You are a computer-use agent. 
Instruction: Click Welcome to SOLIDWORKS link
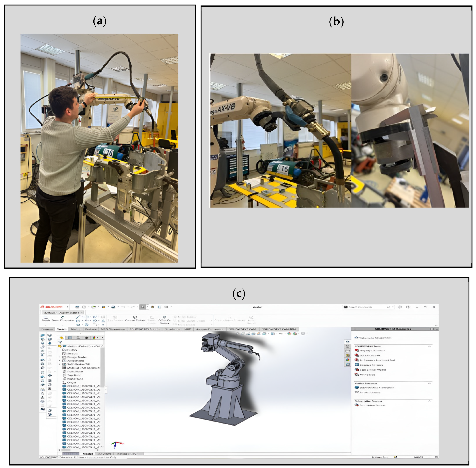373,338
